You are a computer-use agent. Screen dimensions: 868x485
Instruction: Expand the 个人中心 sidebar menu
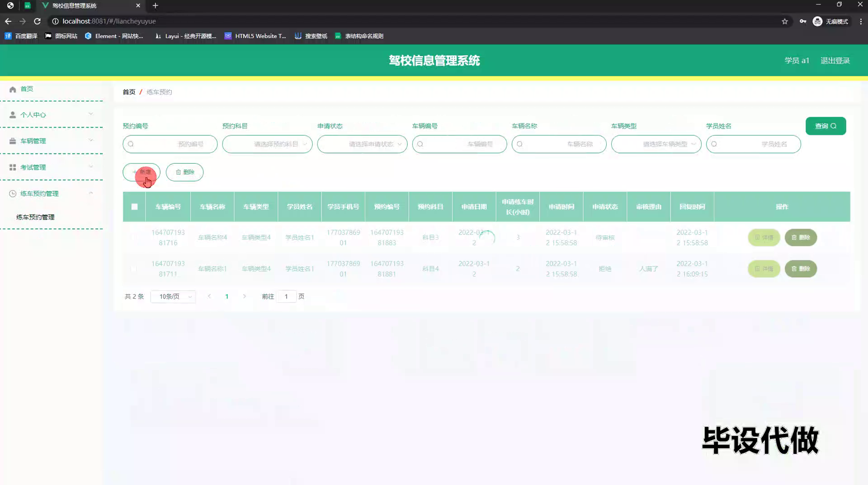(52, 114)
